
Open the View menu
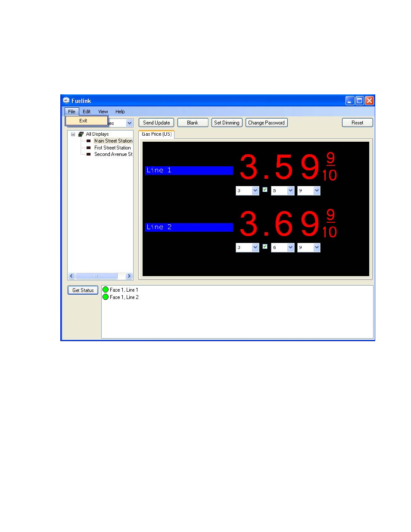tap(103, 112)
